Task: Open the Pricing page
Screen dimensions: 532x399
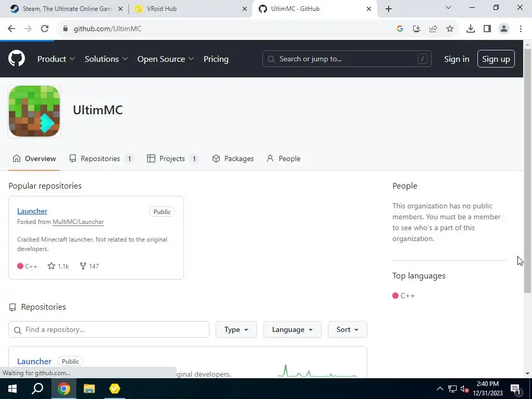Action: [x=216, y=59]
